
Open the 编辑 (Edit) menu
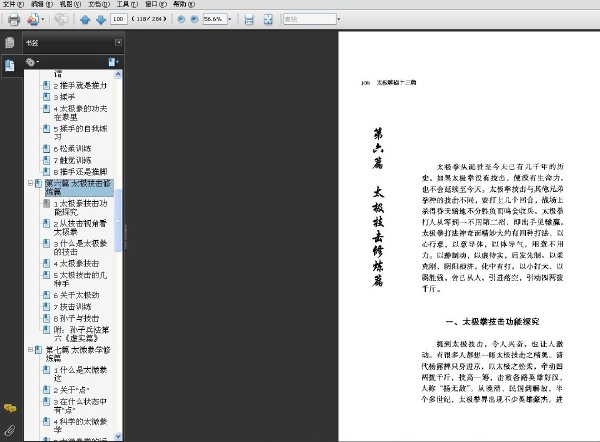[x=42, y=4]
